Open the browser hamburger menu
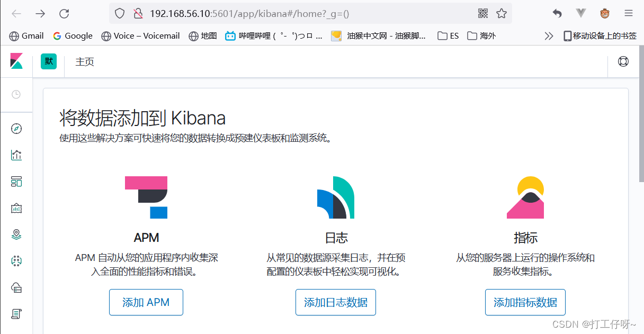Image resolution: width=644 pixels, height=334 pixels. coord(629,14)
